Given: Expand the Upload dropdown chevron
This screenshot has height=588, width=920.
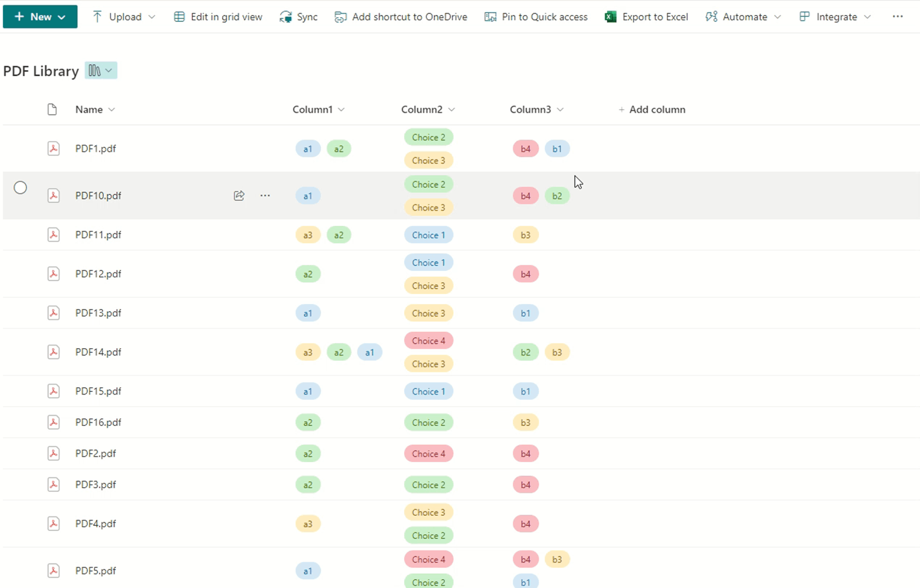Looking at the screenshot, I should pyautogui.click(x=152, y=17).
